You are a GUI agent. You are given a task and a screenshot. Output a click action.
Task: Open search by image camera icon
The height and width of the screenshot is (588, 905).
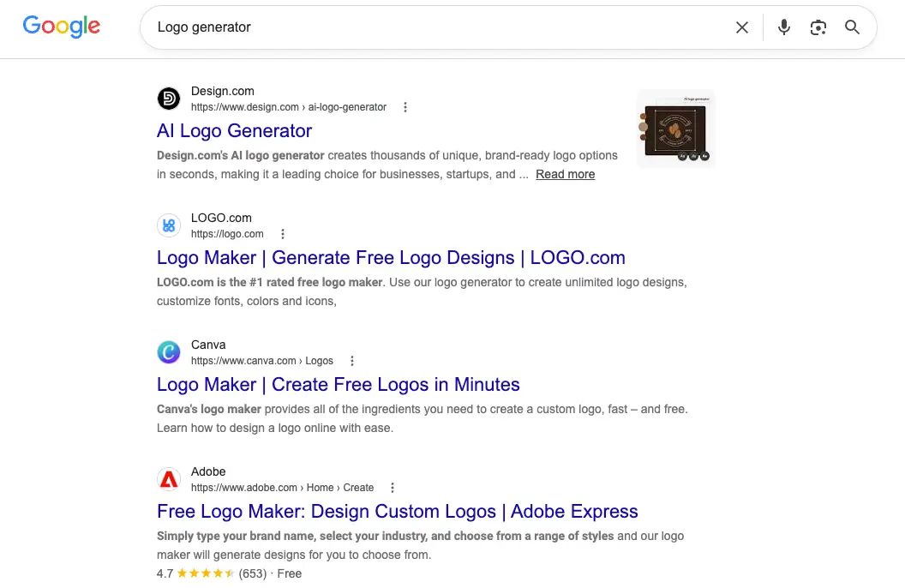point(818,27)
